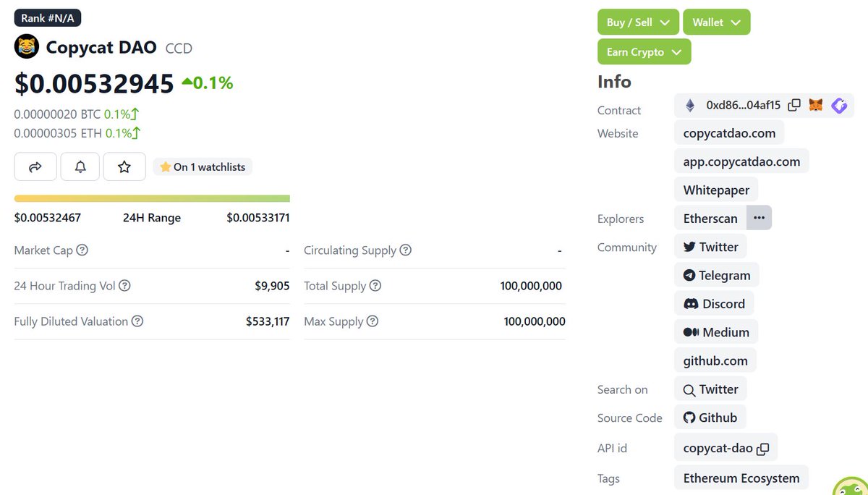This screenshot has height=495, width=868.
Task: Click the valuation value $533,117
Action: (268, 321)
